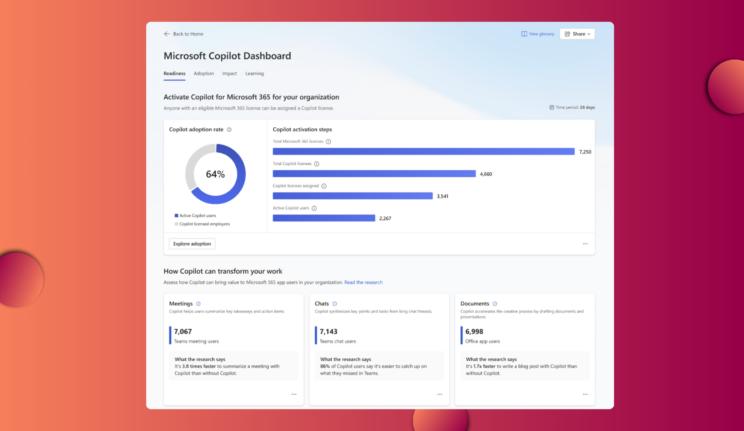Click Copilot activation steps heading

tap(302, 130)
